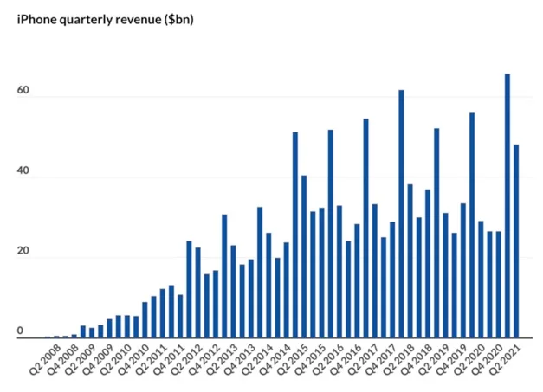543x392 pixels.
Task: Select the second-tallest bar just above 60
Action: coord(401,214)
